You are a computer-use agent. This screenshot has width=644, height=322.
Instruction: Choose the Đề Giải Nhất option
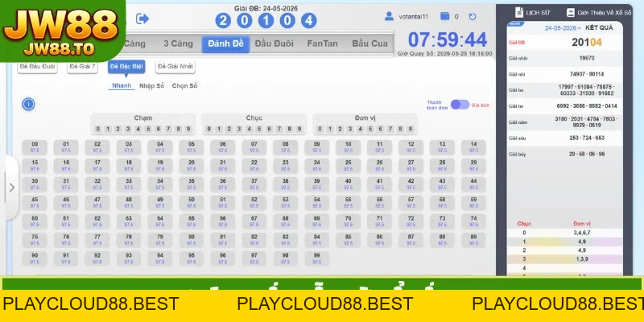(x=175, y=67)
